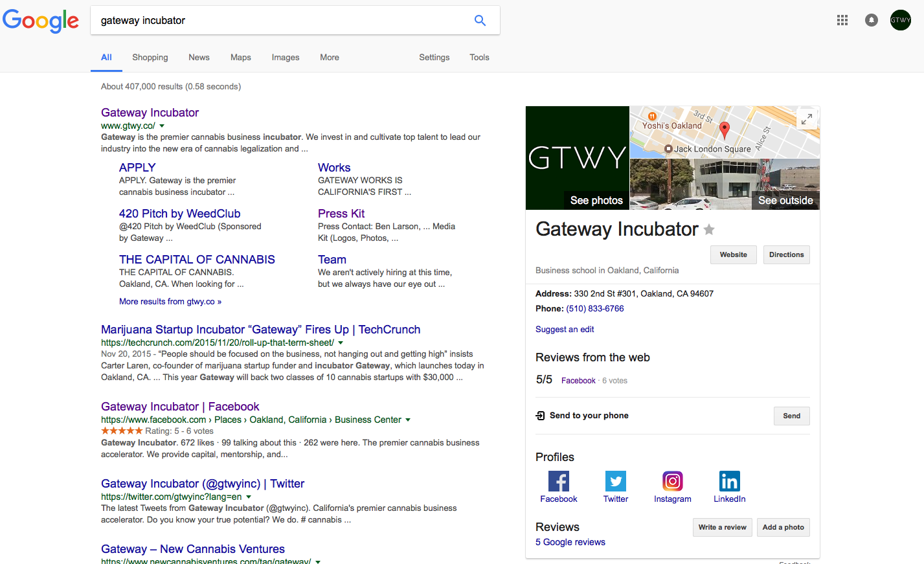The width and height of the screenshot is (924, 564).
Task: Open the TechCrunch Marijuana Startup Incubator result
Action: [x=261, y=330]
